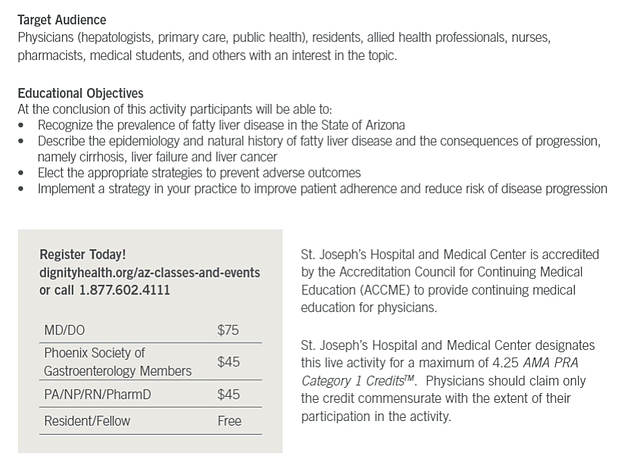The width and height of the screenshot is (630, 462).
Task: Click the bullet on strategies to prevent adverse outcomes
Action: coord(199,173)
